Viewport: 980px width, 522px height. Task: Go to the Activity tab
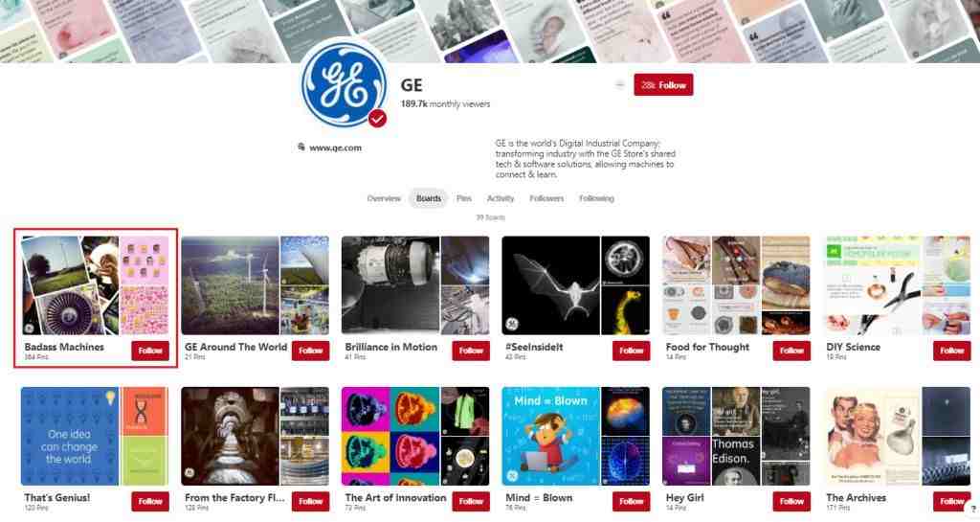click(x=500, y=198)
